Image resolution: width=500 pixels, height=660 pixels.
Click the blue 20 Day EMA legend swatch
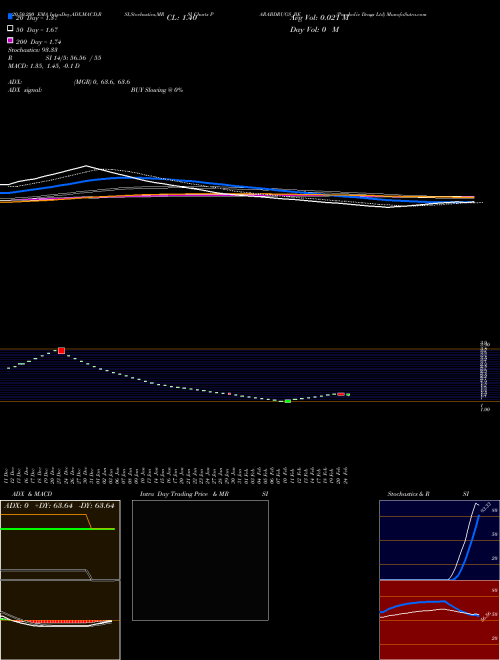coord(10,16)
